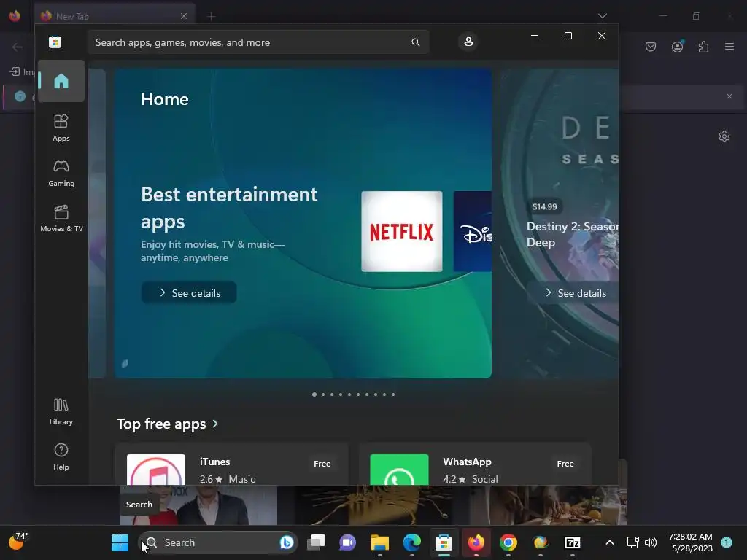The image size is (747, 560).
Task: Select the last carousel page dot
Action: click(393, 394)
